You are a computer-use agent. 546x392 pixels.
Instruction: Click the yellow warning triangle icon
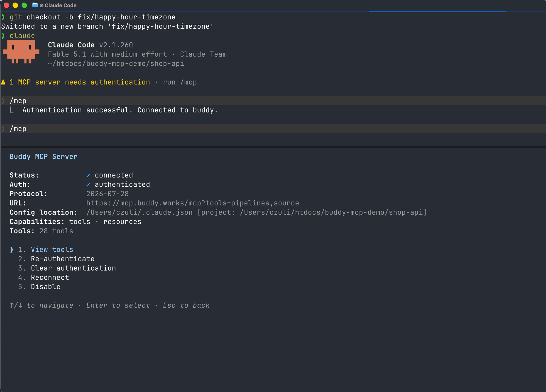(3, 82)
